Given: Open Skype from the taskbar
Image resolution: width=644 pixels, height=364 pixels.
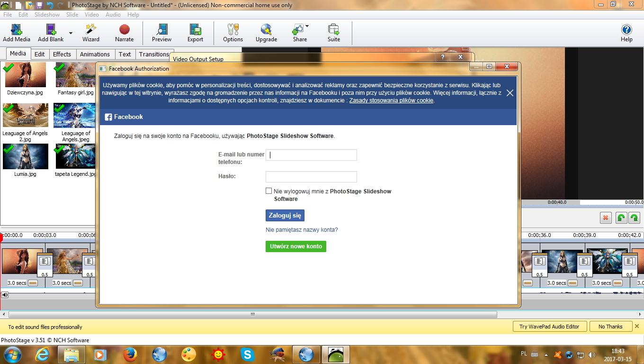Looking at the screenshot, I should coord(247,355).
